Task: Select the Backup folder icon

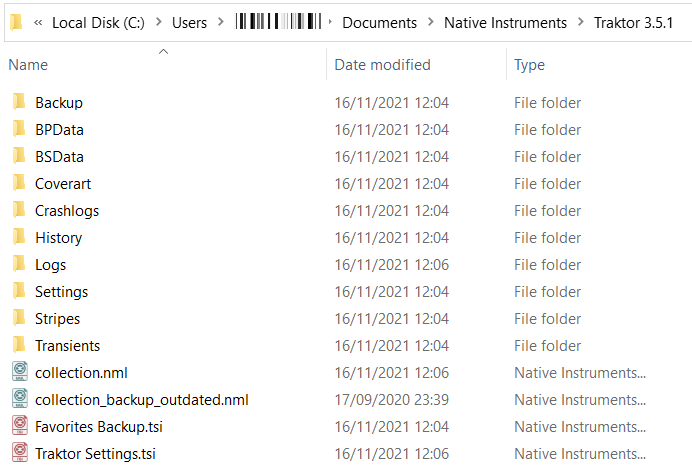Action: pos(19,102)
